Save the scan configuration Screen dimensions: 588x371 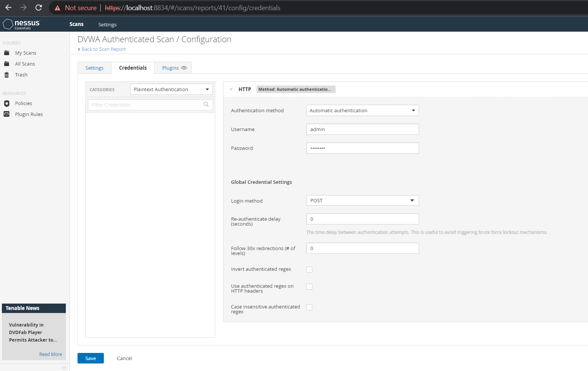(91, 358)
